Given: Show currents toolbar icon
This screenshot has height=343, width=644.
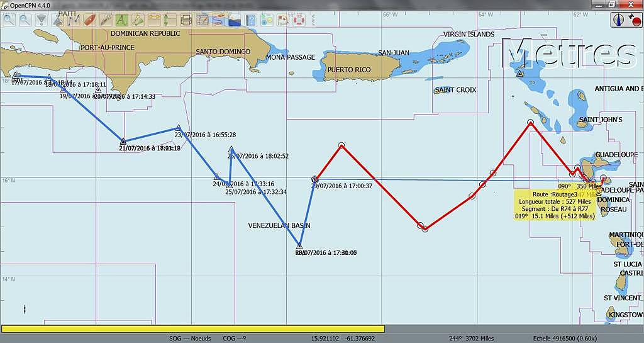Looking at the screenshot, I should point(153,20).
